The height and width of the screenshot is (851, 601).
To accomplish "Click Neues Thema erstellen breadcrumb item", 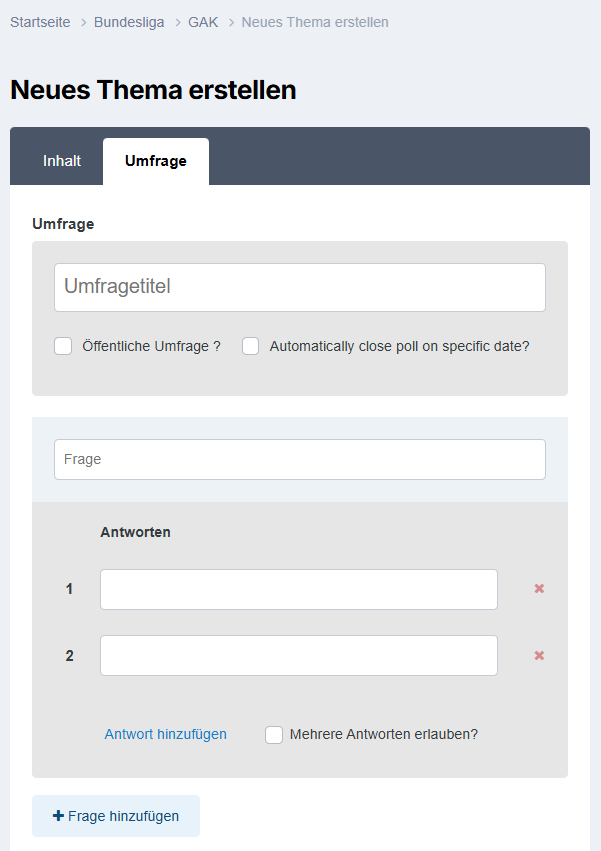I will [x=315, y=22].
